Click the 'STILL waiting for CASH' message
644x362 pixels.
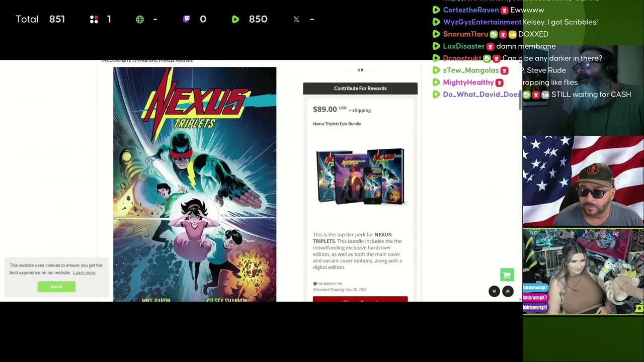pos(591,95)
